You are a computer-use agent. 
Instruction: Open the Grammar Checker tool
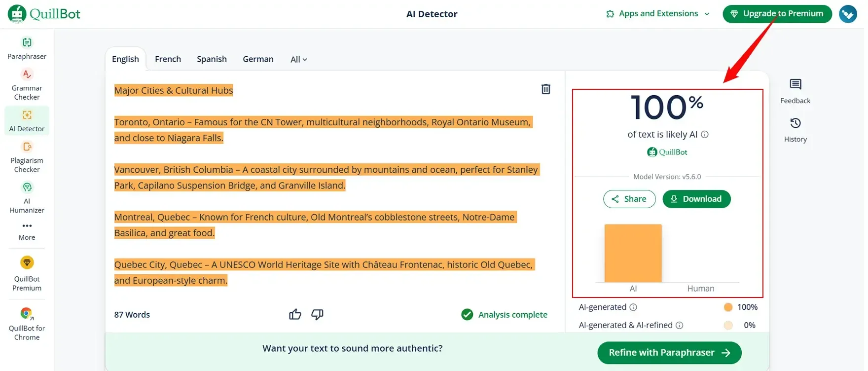click(27, 85)
